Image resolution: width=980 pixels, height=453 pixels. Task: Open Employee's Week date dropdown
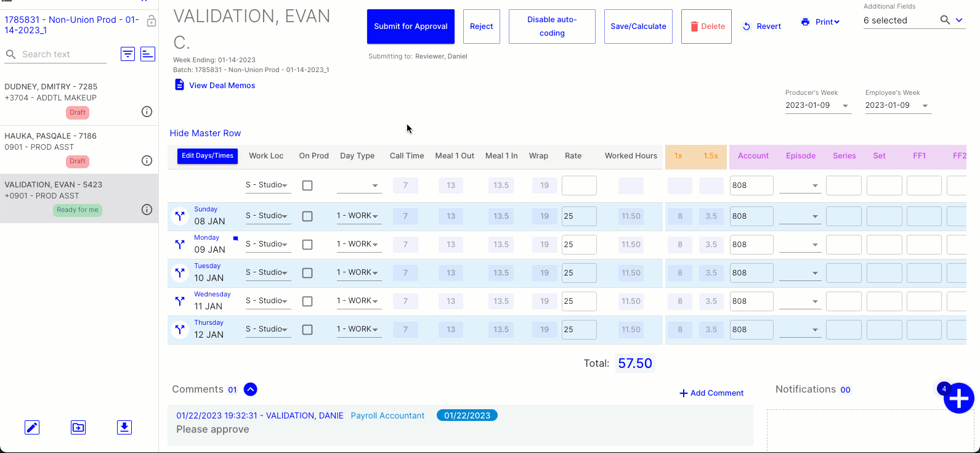[x=898, y=105]
